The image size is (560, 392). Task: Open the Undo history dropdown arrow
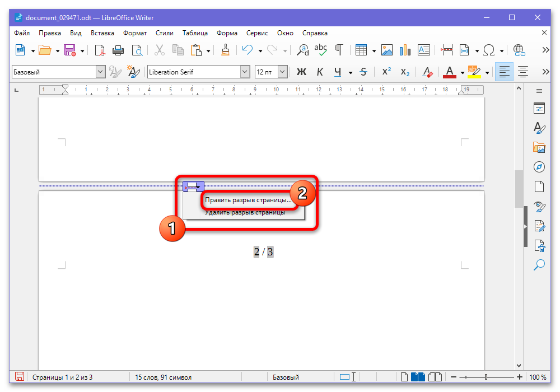click(x=260, y=51)
